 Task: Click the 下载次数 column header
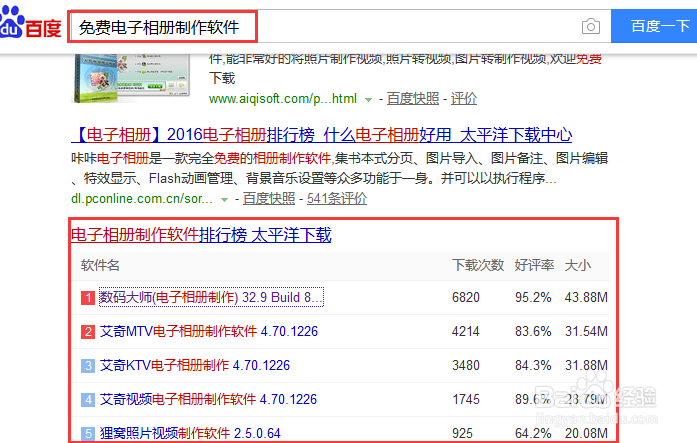pyautogui.click(x=478, y=265)
